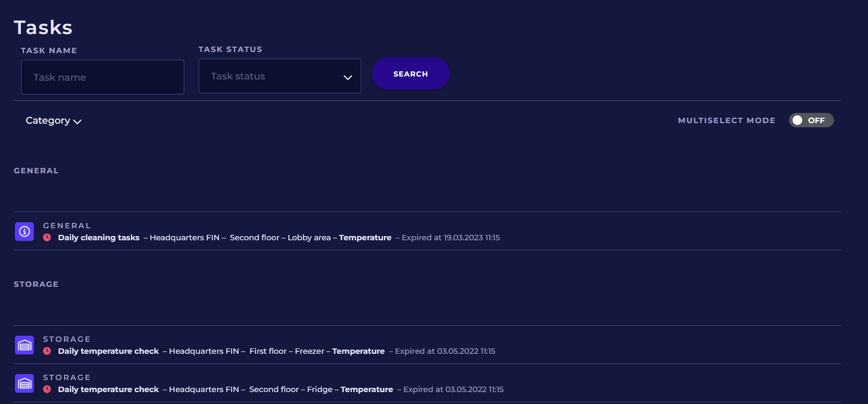
Task: Expand the Category filter
Action: tap(48, 121)
